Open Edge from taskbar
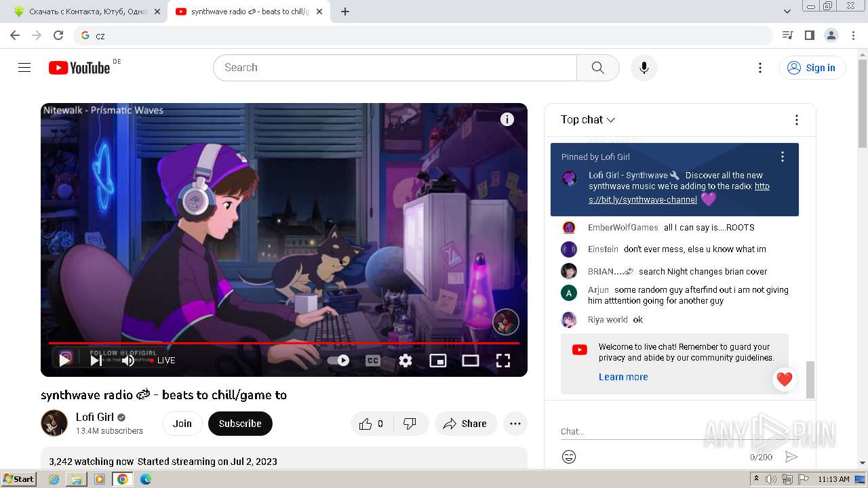This screenshot has height=488, width=868. click(146, 479)
